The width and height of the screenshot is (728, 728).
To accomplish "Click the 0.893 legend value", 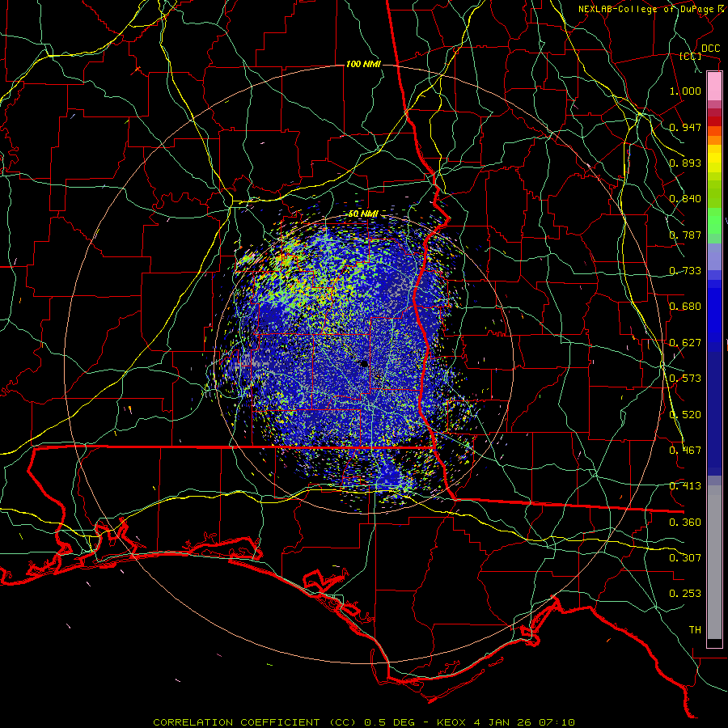I will (685, 163).
